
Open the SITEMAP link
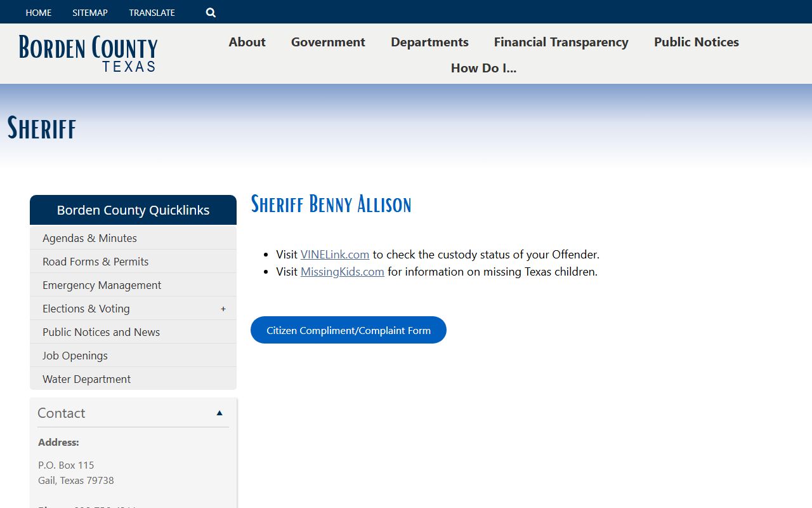click(x=90, y=13)
